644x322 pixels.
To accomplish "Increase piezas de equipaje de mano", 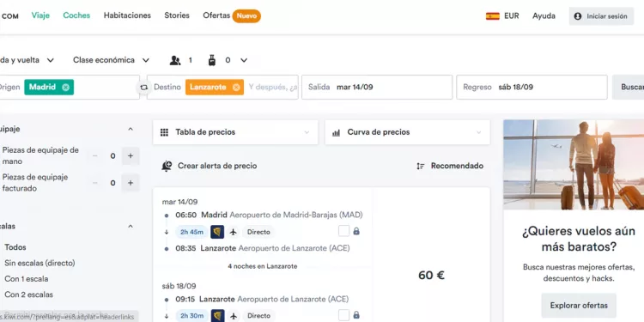I will 131,156.
